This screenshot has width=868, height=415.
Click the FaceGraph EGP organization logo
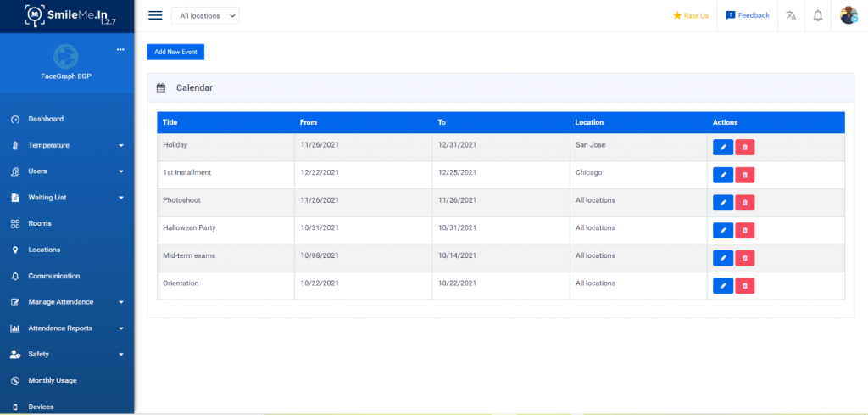click(66, 56)
